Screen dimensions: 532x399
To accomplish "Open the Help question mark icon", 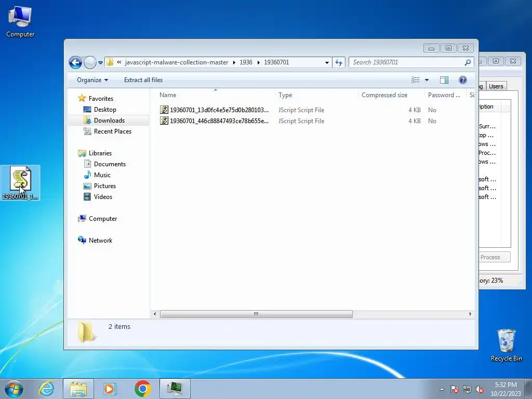I will pos(462,79).
